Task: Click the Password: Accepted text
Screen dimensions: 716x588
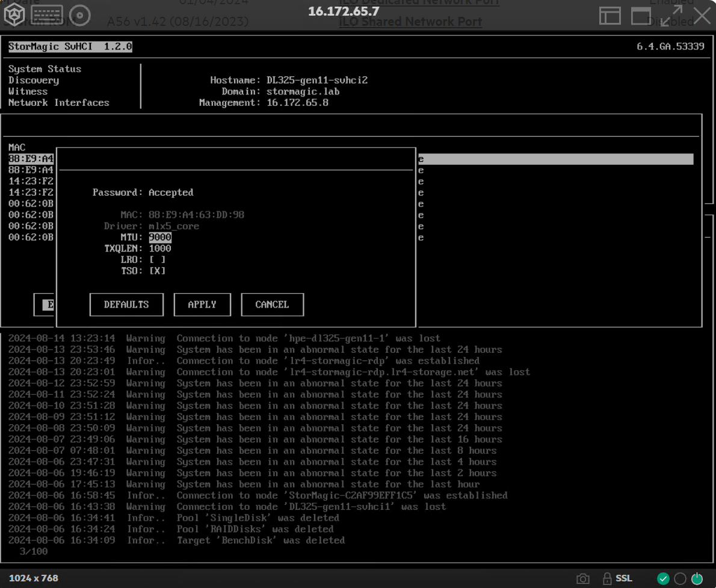Action: pos(143,193)
